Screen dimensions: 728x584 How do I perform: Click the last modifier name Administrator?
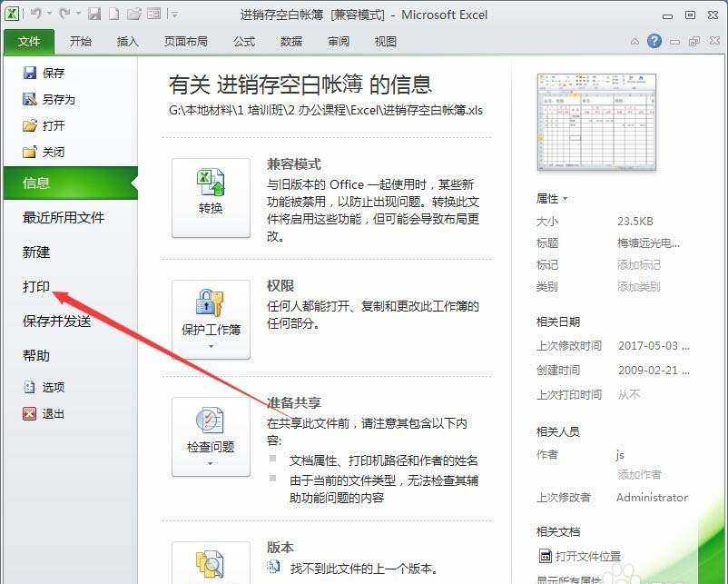[652, 497]
